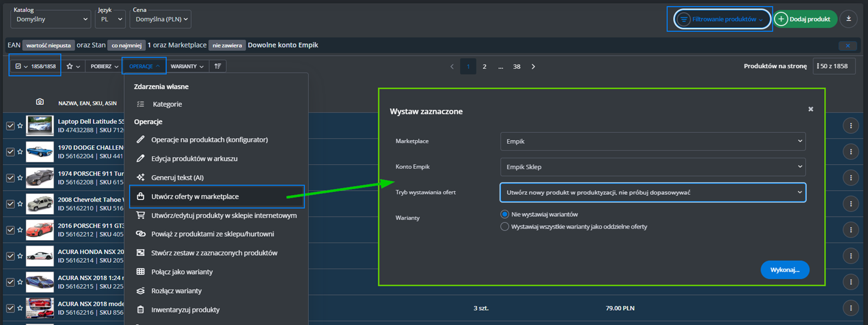This screenshot has height=325, width=868.
Task: Click the Dodaj produkt button
Action: point(804,19)
